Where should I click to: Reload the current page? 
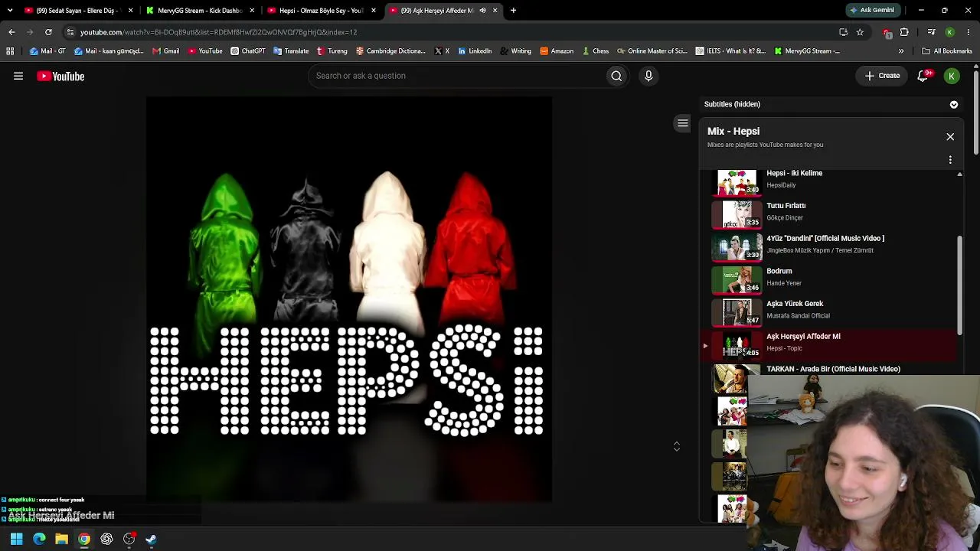click(x=48, y=32)
